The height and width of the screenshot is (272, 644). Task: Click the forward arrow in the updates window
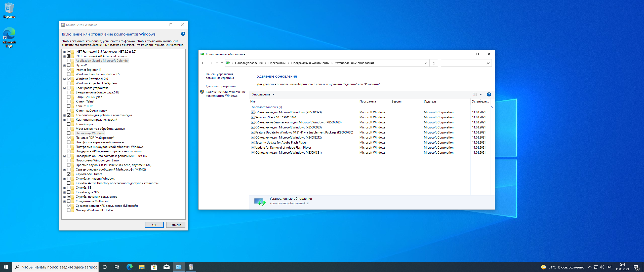pyautogui.click(x=211, y=63)
